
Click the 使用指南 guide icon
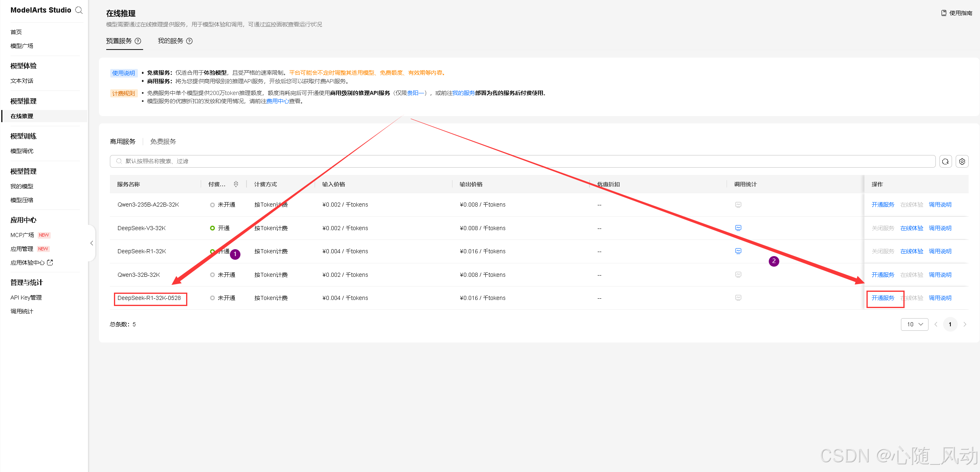click(x=944, y=13)
